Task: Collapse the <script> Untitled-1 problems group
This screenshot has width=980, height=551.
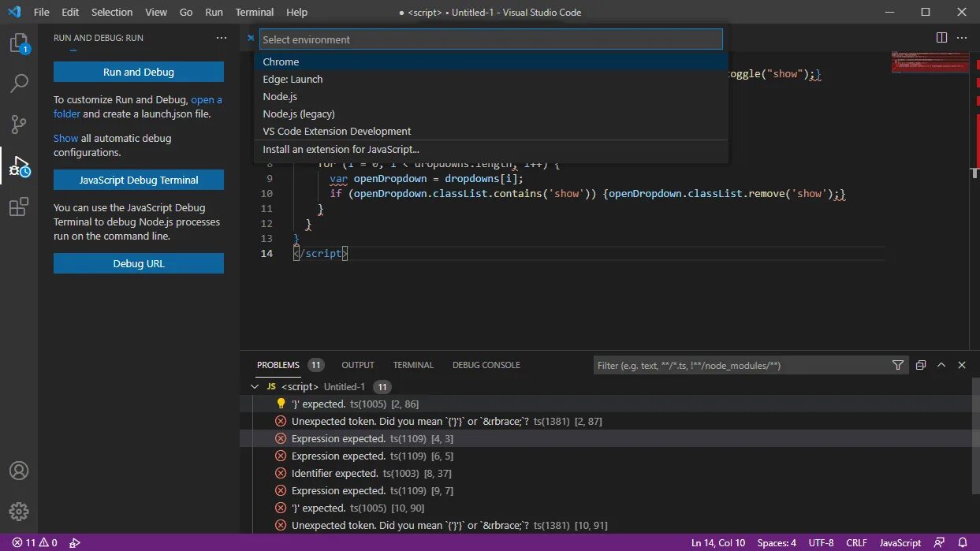Action: click(x=254, y=386)
